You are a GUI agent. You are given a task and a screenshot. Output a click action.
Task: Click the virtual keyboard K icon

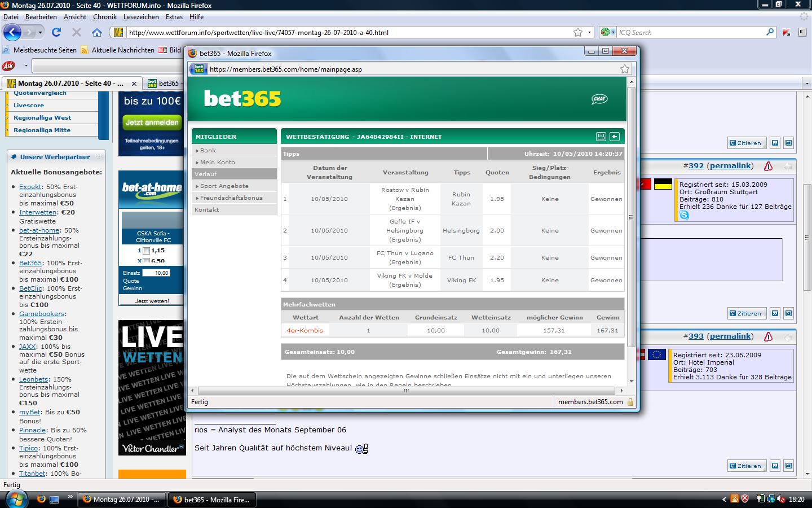(802, 32)
